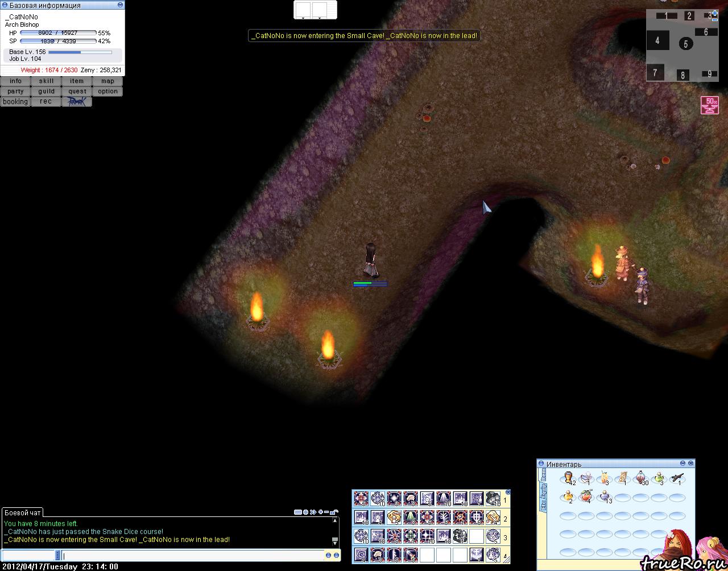The height and width of the screenshot is (571, 728).
Task: Use the spiral skill in hotbar row 4
Action: pyautogui.click(x=361, y=555)
